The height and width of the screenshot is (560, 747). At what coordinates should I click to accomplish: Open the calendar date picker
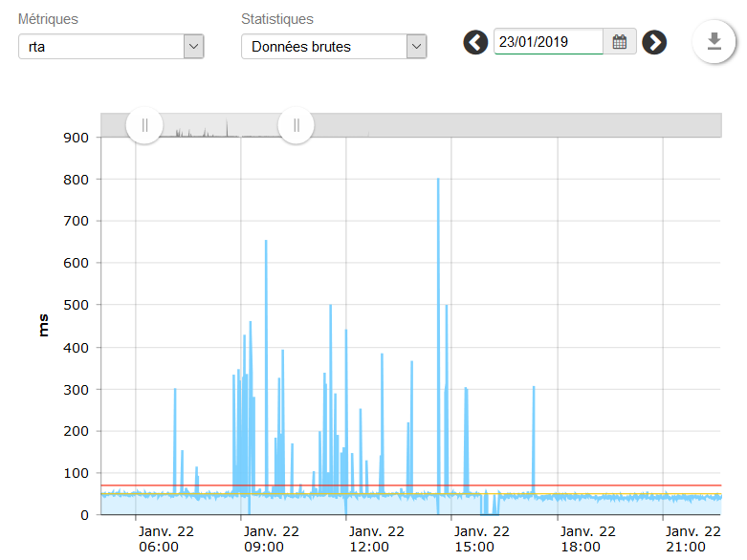(x=620, y=42)
